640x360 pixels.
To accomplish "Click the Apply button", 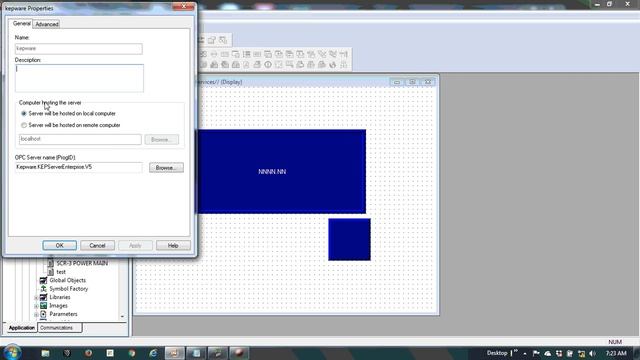I will point(135,246).
